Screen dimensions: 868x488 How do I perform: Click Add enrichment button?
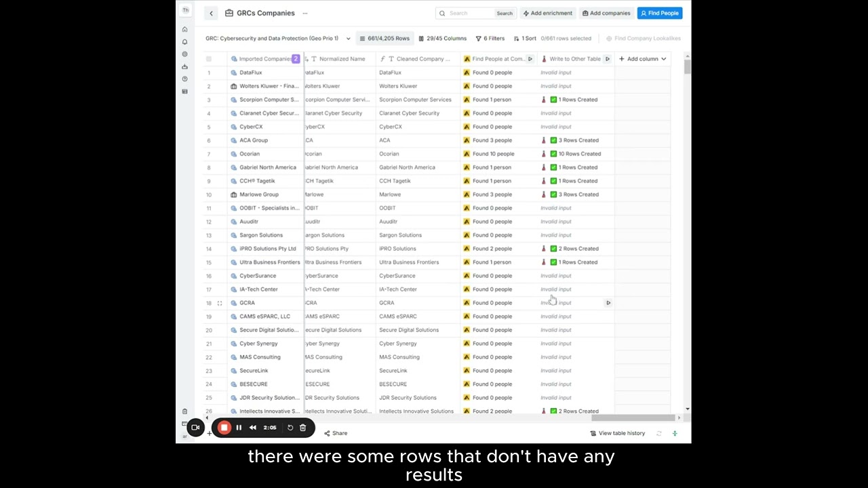548,13
